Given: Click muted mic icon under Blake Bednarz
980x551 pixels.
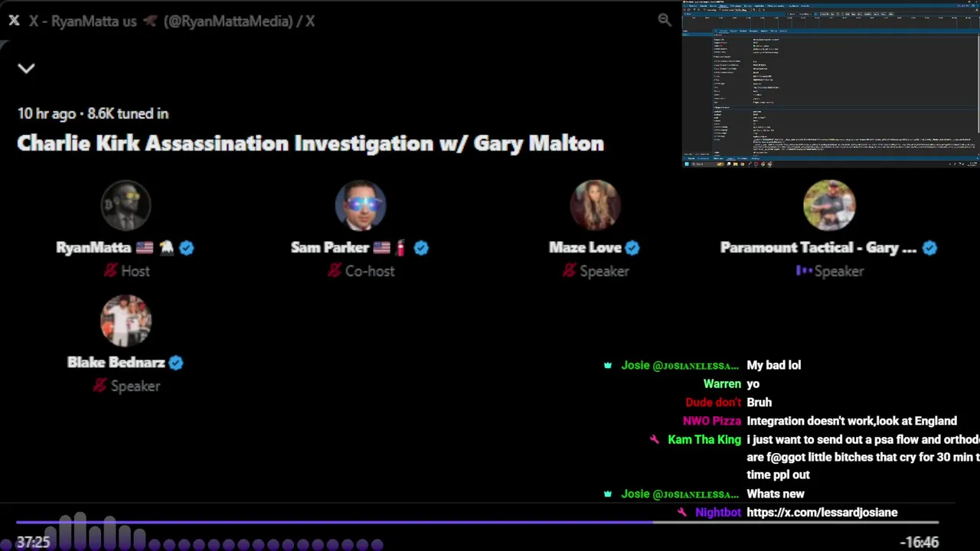Looking at the screenshot, I should [100, 386].
